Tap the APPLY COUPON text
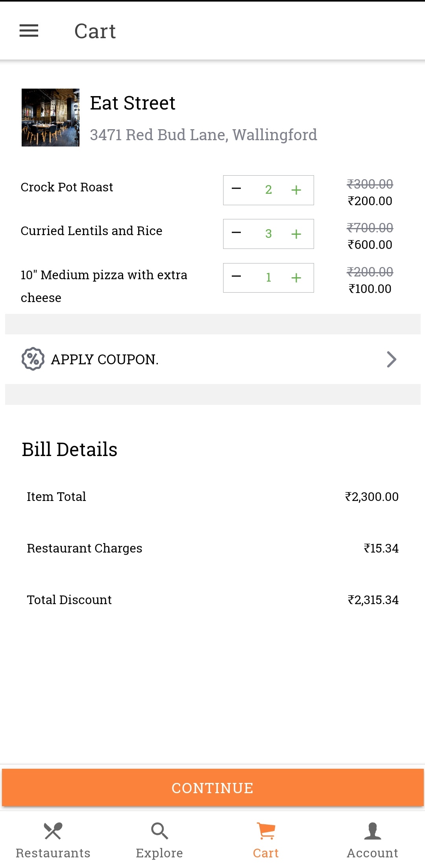 pyautogui.click(x=105, y=360)
